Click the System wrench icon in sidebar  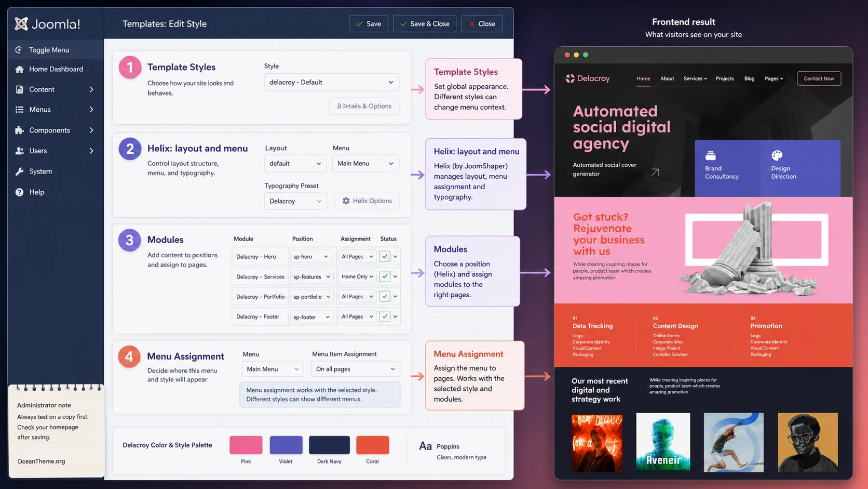point(19,171)
